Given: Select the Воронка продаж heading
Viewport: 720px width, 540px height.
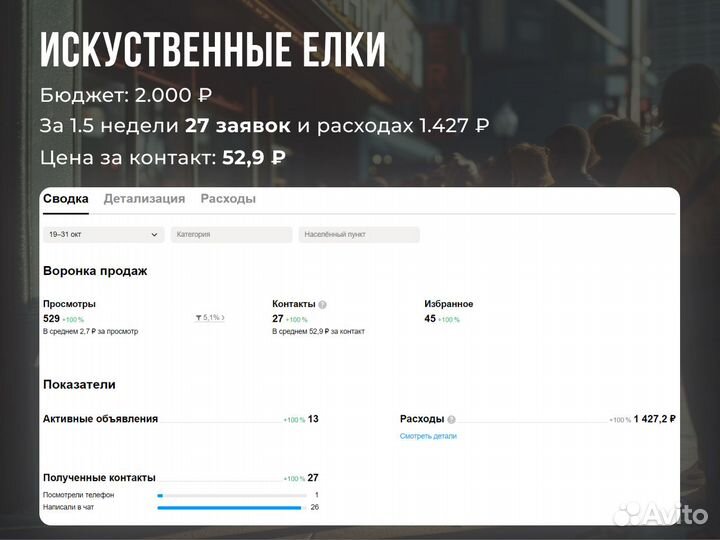Looking at the screenshot, I should (x=95, y=271).
